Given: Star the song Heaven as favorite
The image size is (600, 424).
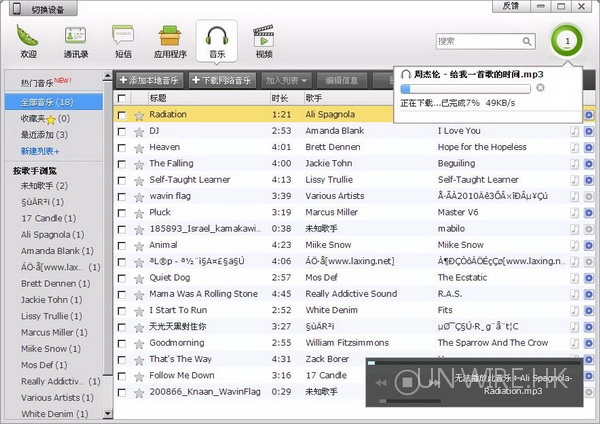Looking at the screenshot, I should (x=139, y=147).
